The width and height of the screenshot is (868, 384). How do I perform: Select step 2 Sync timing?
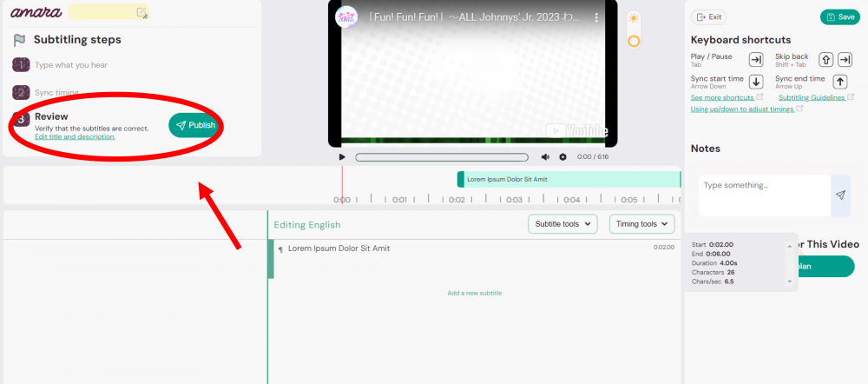[56, 92]
